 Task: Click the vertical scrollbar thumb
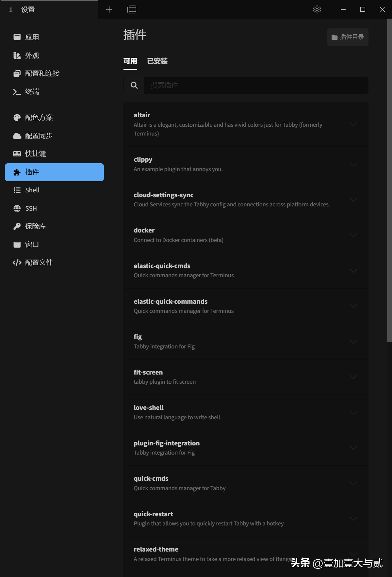tap(389, 180)
